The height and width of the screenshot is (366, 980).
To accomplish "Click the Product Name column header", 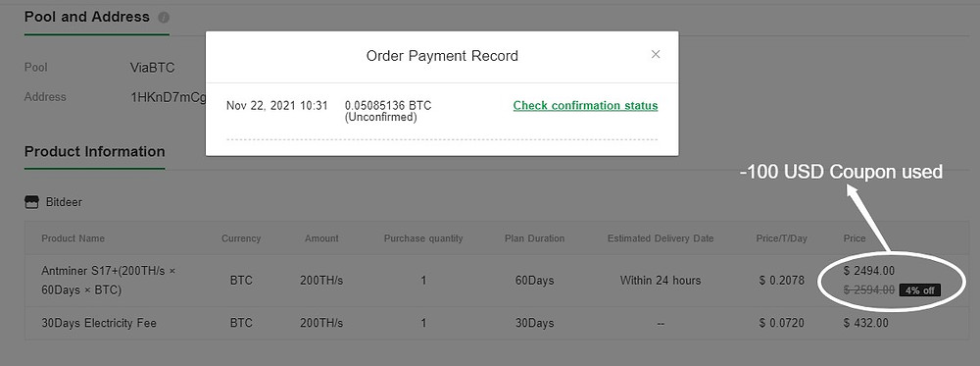I will 73,238.
